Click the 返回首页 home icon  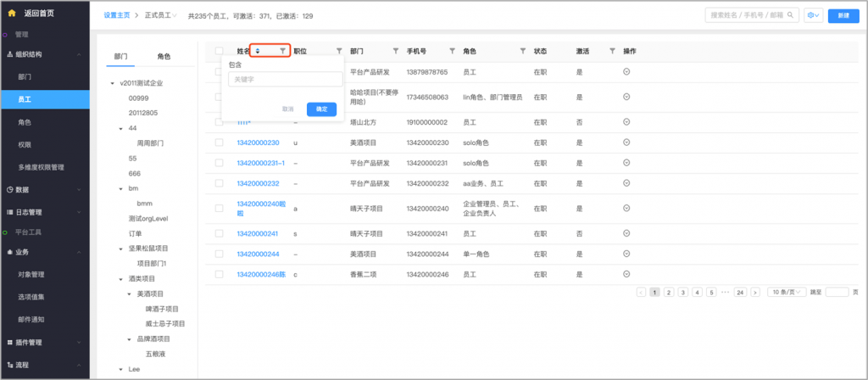(12, 14)
